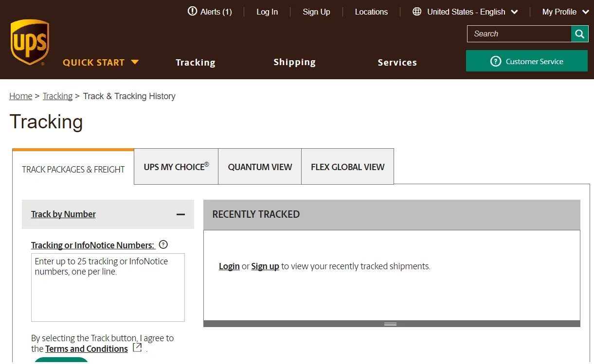Click the Customer Service button

tap(527, 61)
